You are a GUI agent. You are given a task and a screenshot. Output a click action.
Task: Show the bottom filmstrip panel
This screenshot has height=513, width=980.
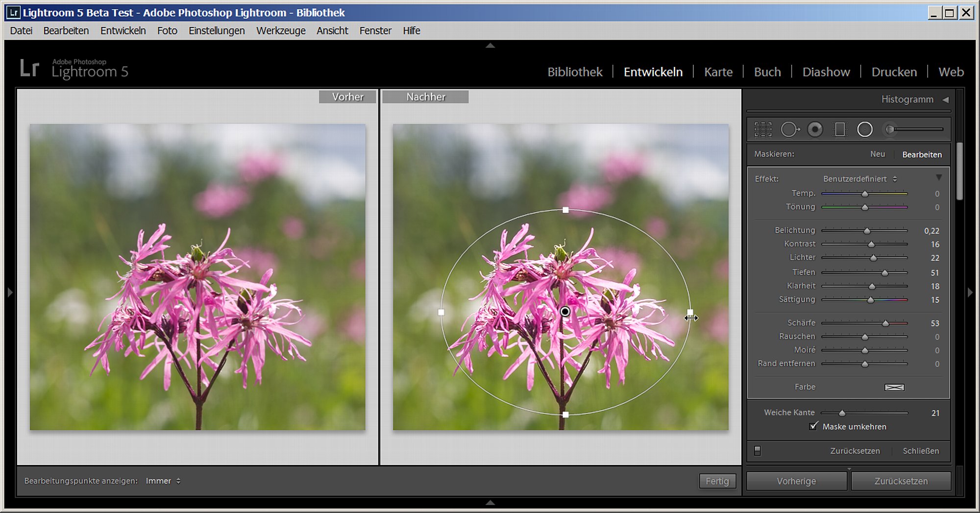point(490,502)
